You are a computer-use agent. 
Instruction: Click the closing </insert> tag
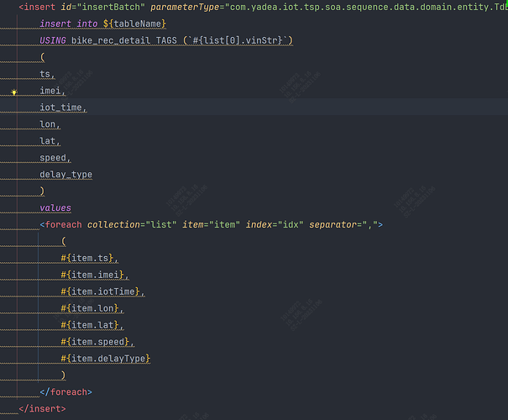(x=41, y=409)
